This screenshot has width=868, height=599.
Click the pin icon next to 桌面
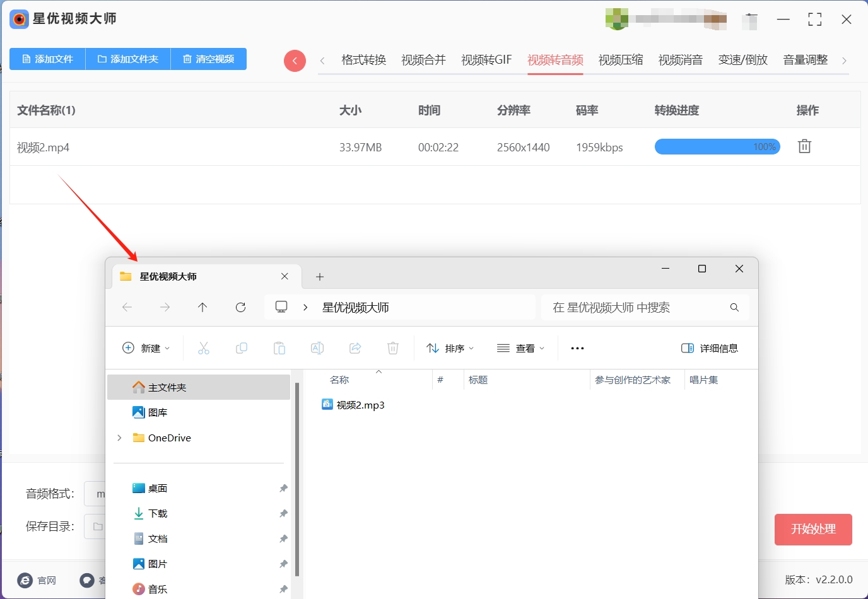[x=283, y=488]
